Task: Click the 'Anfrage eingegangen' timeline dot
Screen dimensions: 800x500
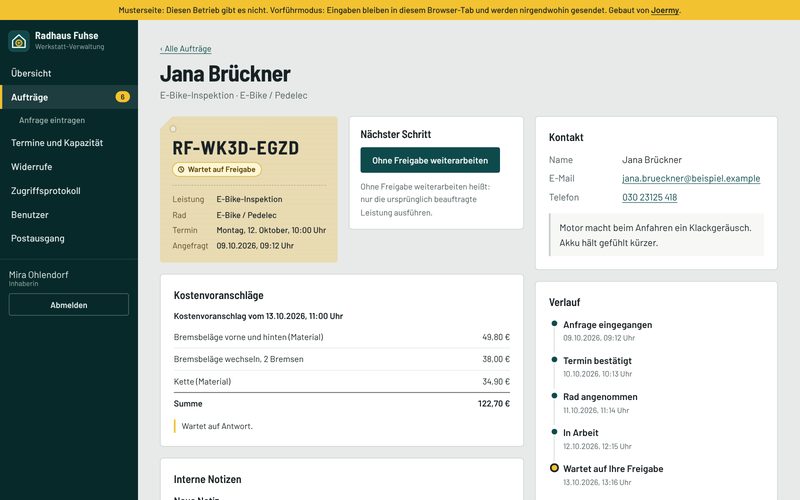Action: [x=554, y=323]
